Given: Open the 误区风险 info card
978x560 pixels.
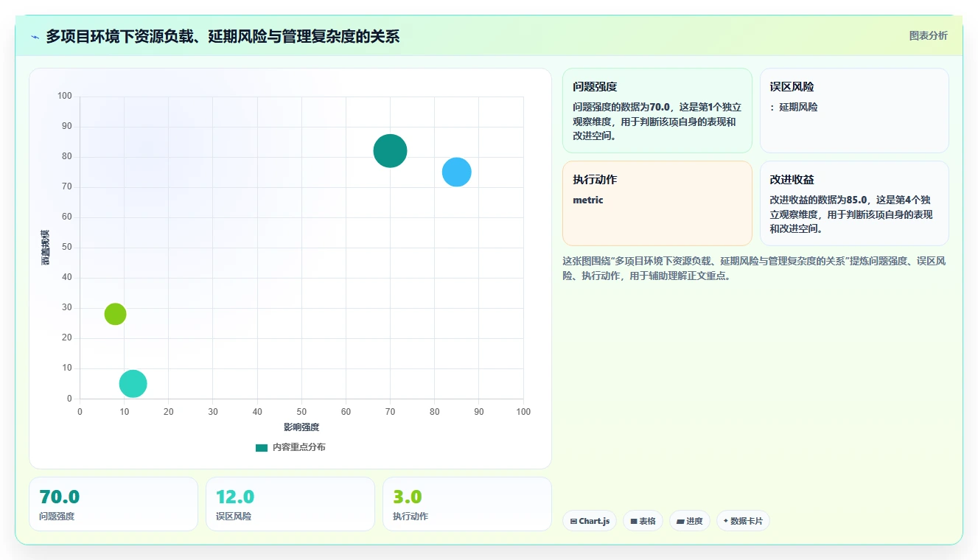Looking at the screenshot, I should [x=854, y=111].
